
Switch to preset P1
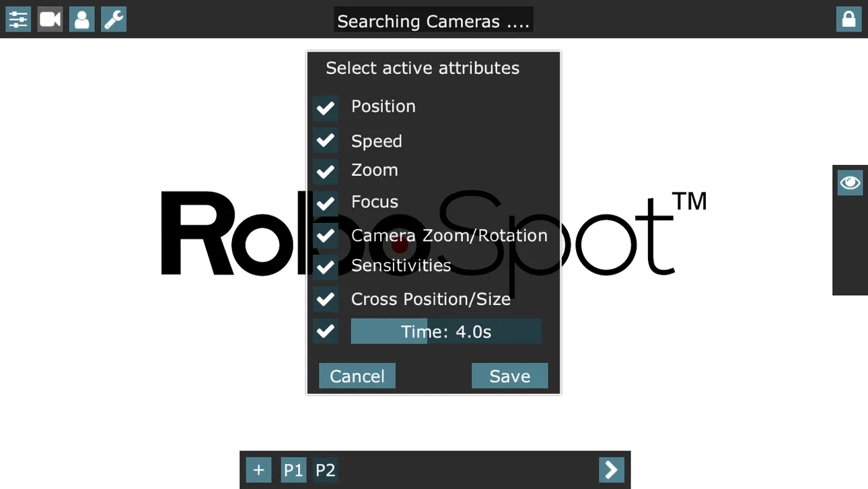(293, 469)
